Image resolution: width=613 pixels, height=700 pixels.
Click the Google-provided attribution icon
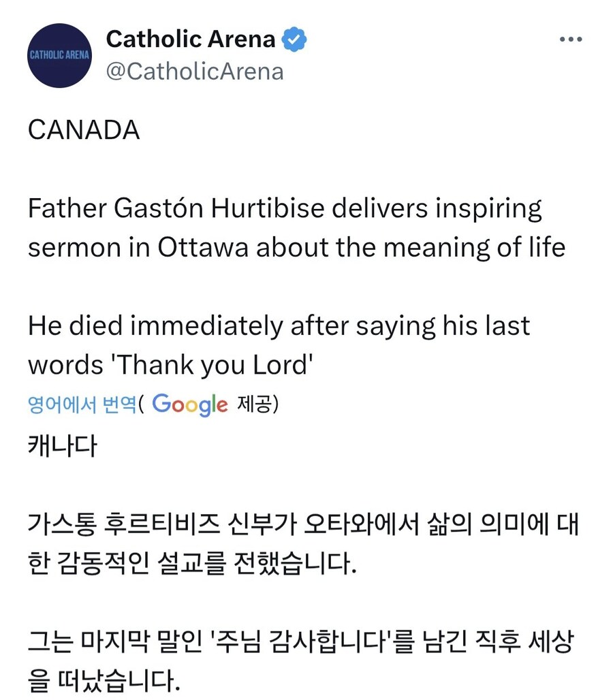[191, 405]
